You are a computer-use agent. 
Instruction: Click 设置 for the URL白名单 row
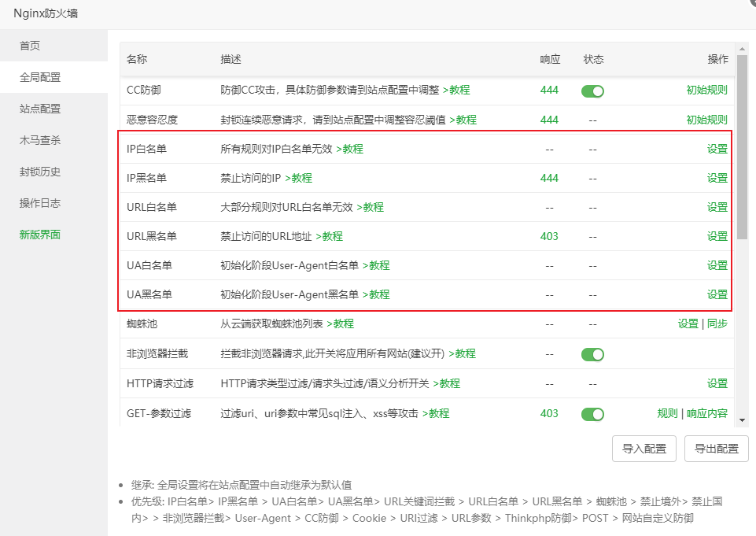pos(717,208)
